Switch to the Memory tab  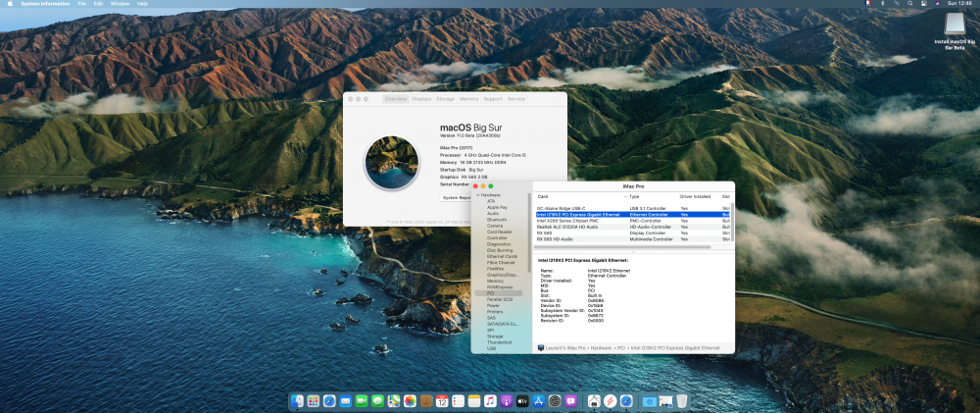(468, 99)
